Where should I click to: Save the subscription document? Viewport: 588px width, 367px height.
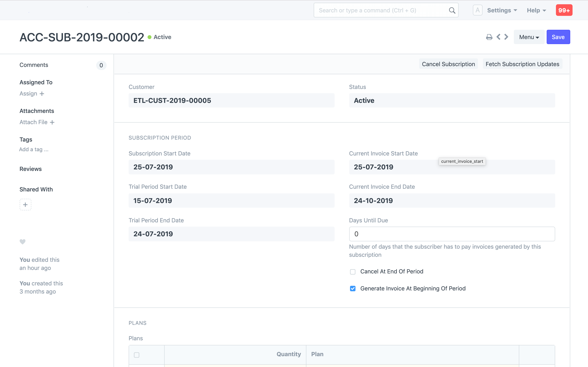coord(558,37)
